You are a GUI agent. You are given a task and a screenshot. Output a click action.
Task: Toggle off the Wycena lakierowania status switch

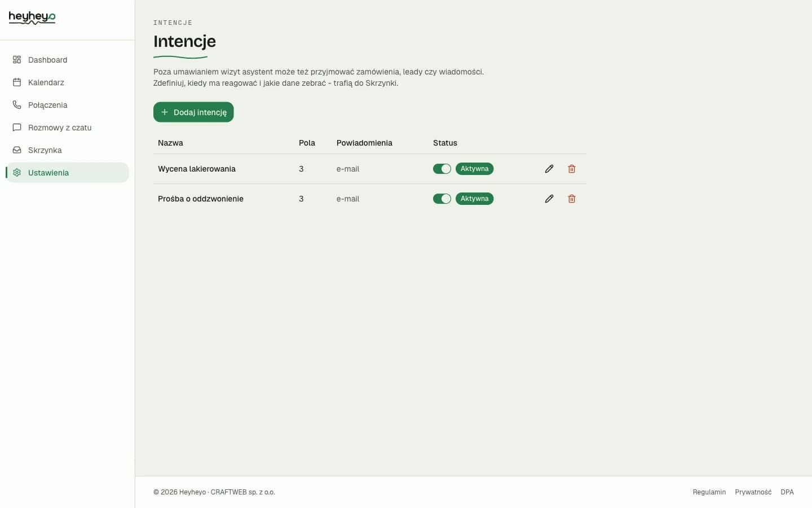coord(442,169)
